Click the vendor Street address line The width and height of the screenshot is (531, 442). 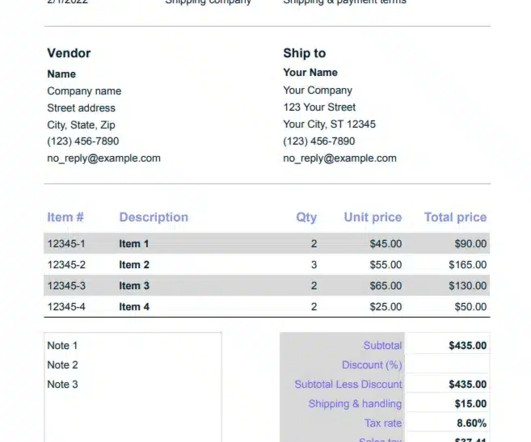(x=81, y=108)
